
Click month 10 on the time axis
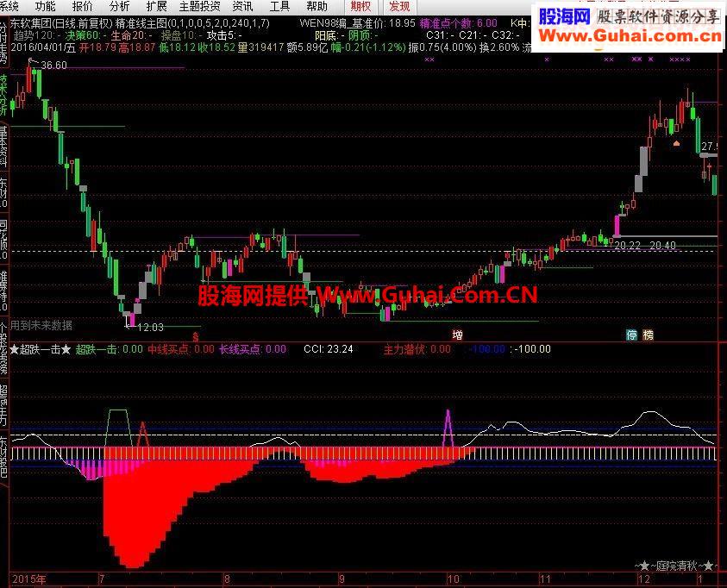click(454, 579)
